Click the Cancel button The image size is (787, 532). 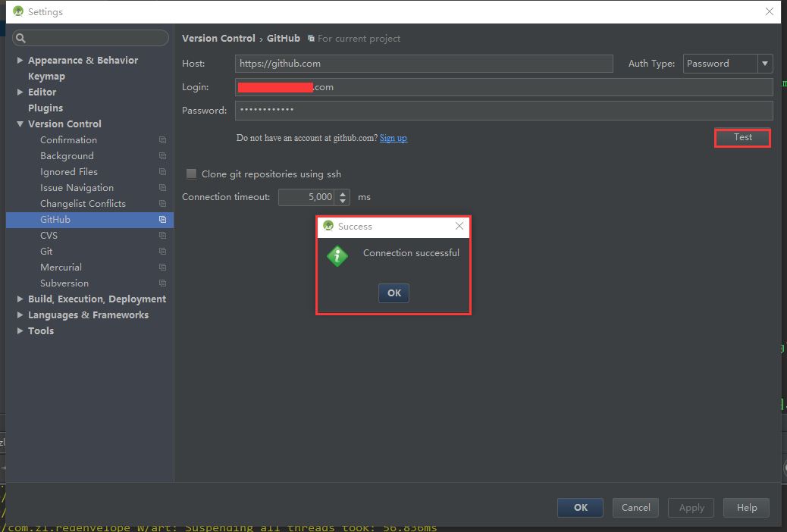(x=636, y=508)
